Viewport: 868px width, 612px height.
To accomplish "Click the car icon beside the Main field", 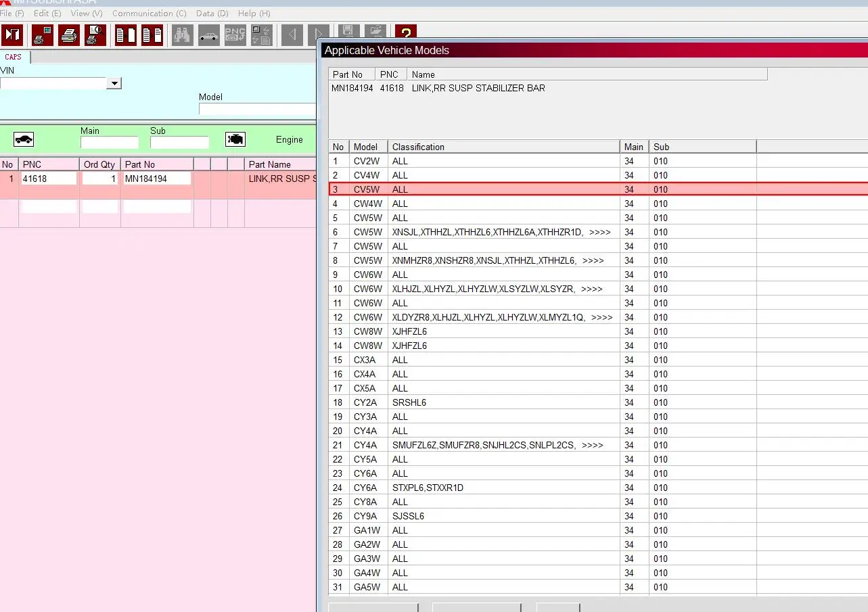I will (x=24, y=139).
